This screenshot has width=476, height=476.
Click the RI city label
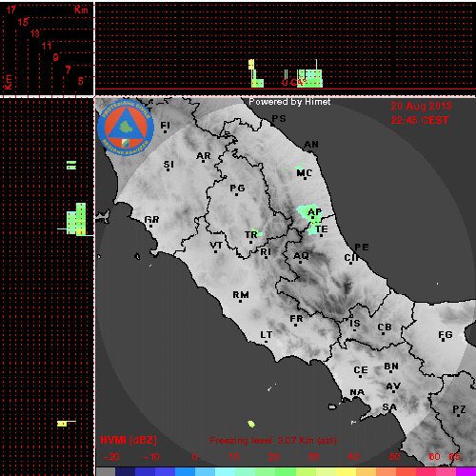(266, 252)
